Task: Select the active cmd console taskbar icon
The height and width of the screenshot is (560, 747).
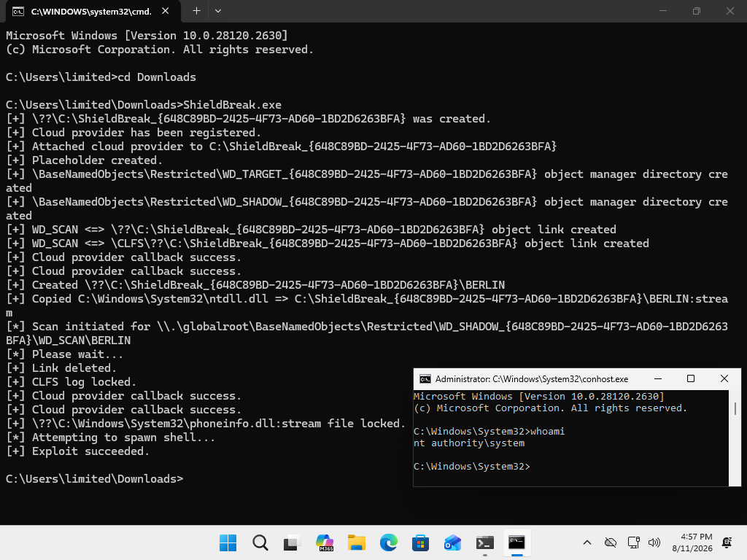Action: 517,542
